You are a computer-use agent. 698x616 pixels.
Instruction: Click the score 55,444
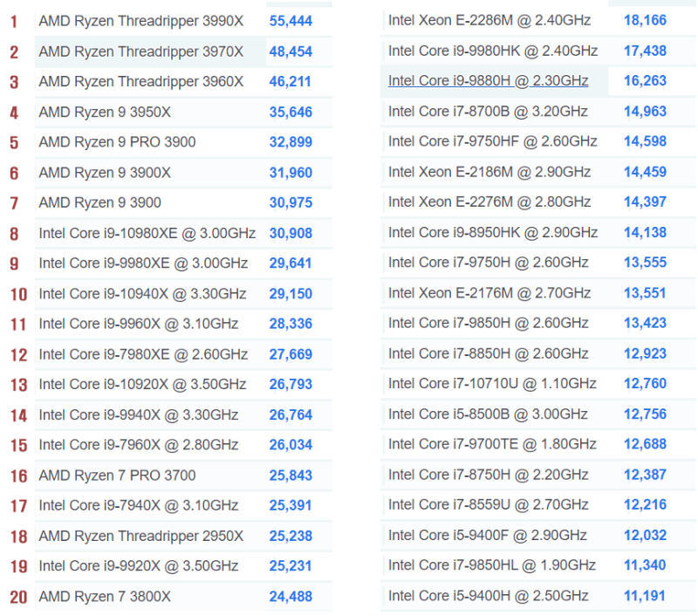(291, 21)
